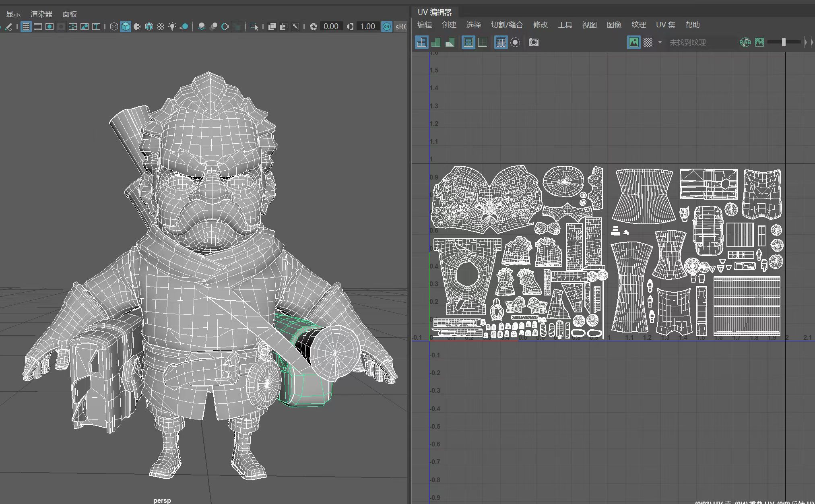Toggle viewport shadows icon

click(184, 27)
